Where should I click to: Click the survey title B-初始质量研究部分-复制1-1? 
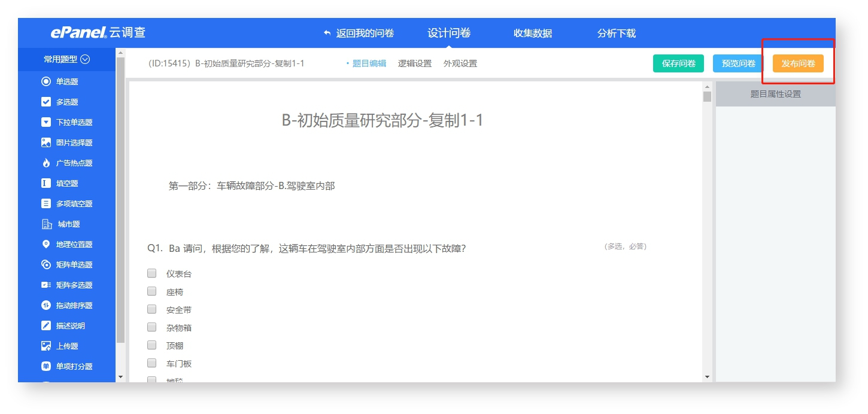[x=383, y=120]
